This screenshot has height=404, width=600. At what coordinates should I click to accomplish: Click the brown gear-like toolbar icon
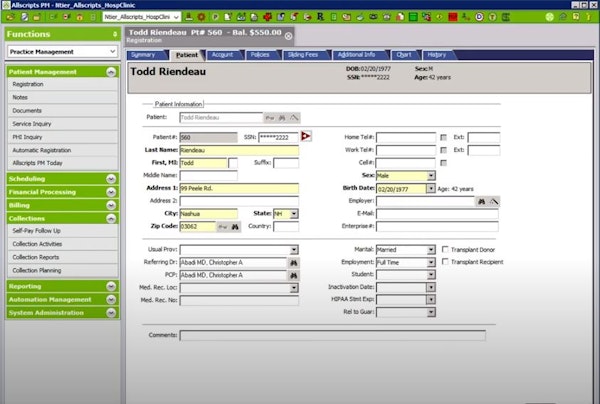tap(202, 17)
